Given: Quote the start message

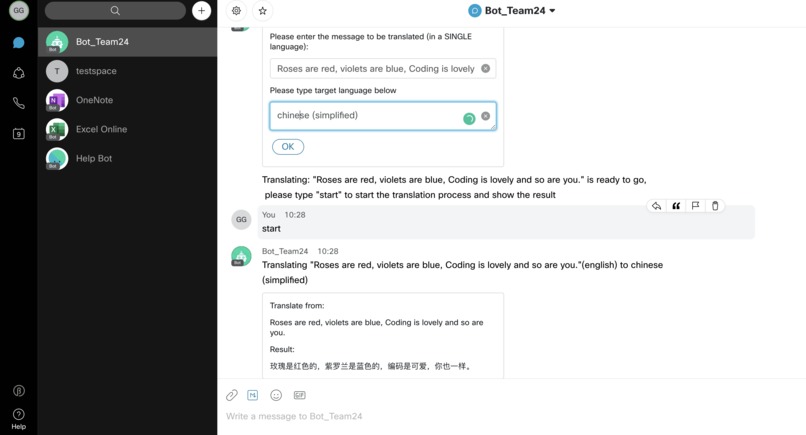Looking at the screenshot, I should point(676,206).
